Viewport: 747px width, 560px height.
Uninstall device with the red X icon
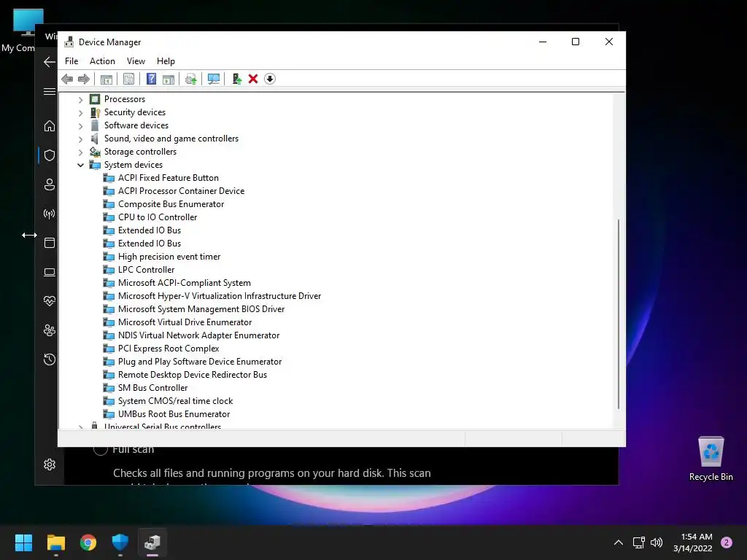tap(253, 79)
